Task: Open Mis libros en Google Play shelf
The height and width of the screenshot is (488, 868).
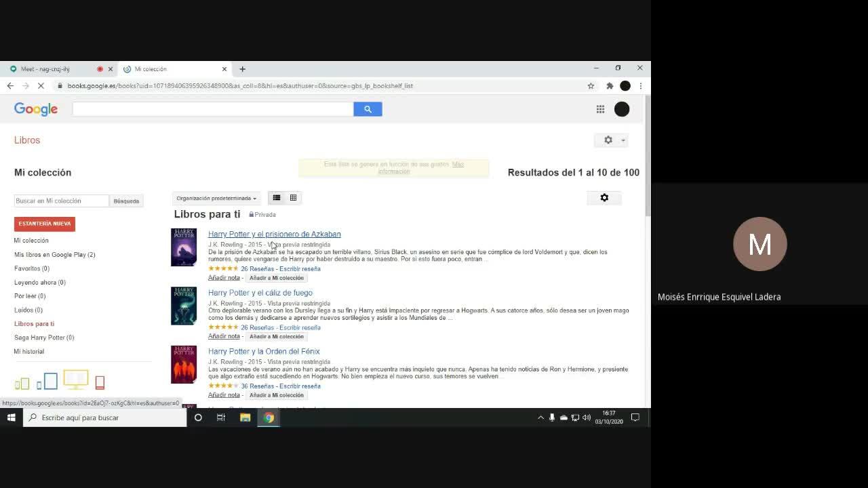Action: 55,255
